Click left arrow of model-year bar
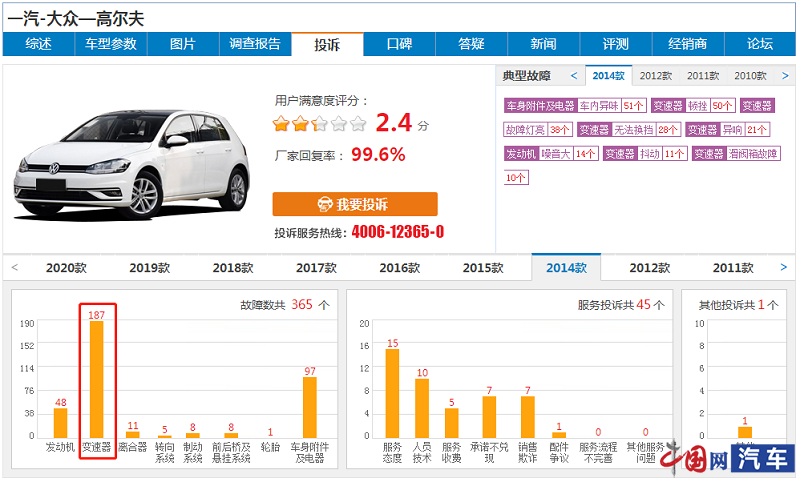Image resolution: width=800 pixels, height=486 pixels. click(x=15, y=267)
